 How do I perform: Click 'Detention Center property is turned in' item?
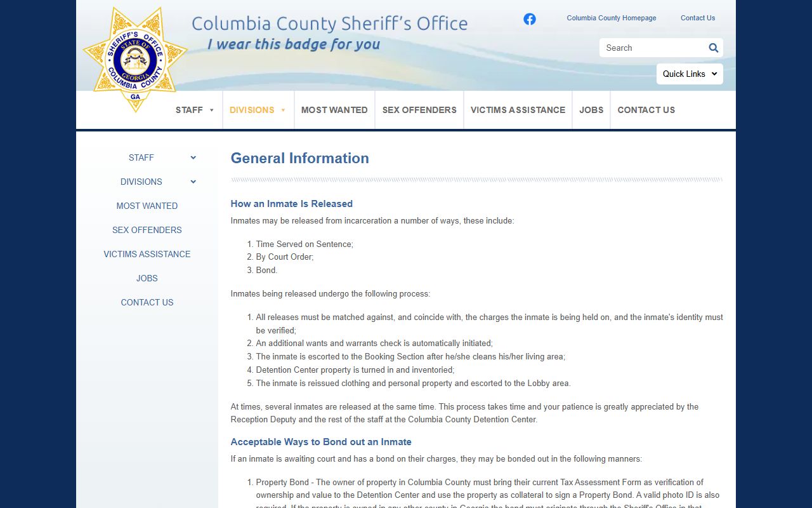(x=355, y=370)
